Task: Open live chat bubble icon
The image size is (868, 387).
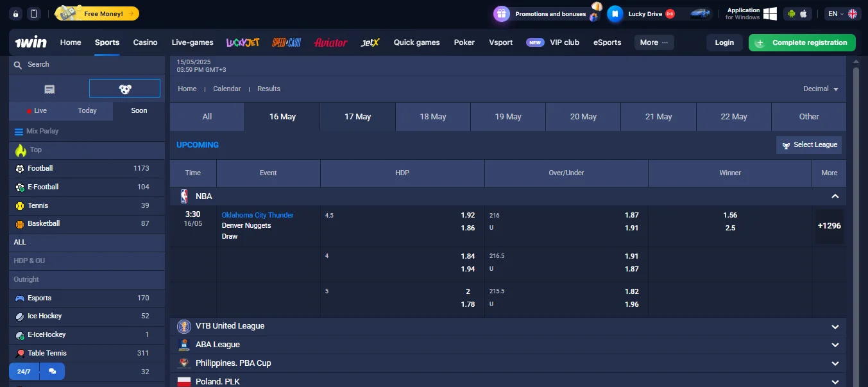Action: (52, 372)
